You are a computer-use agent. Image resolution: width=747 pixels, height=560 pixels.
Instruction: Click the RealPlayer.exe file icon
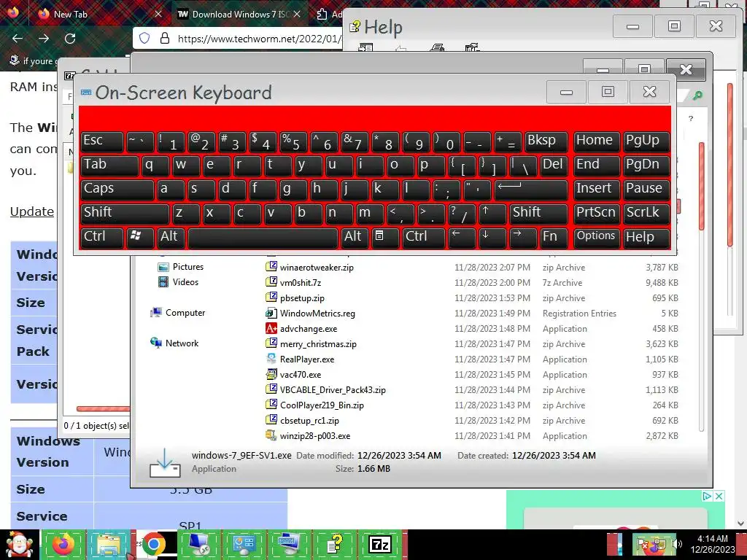pyautogui.click(x=271, y=359)
